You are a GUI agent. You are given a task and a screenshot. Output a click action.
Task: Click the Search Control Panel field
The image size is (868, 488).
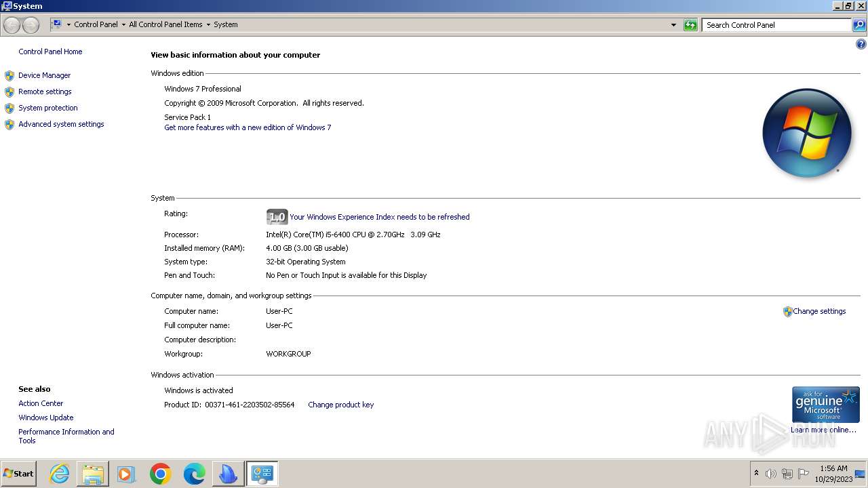click(776, 25)
